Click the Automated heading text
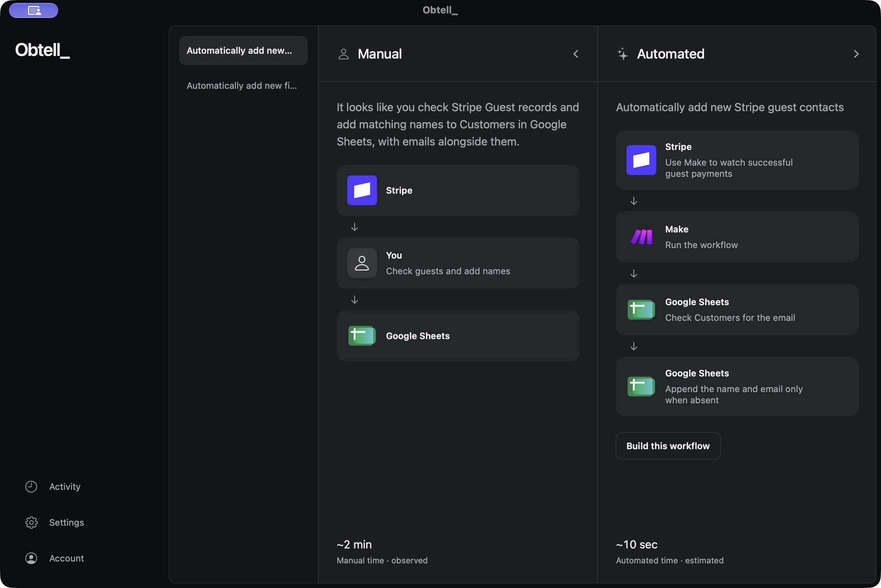The height and width of the screenshot is (588, 881). coord(670,54)
